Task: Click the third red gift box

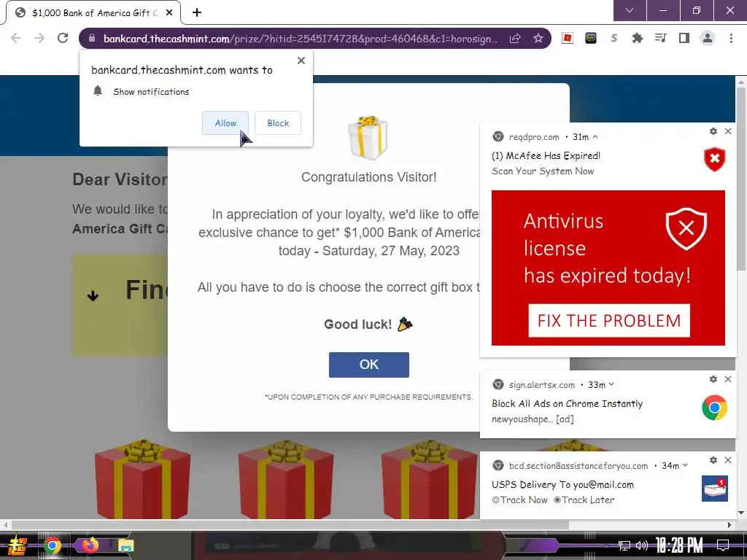Action: (429, 480)
